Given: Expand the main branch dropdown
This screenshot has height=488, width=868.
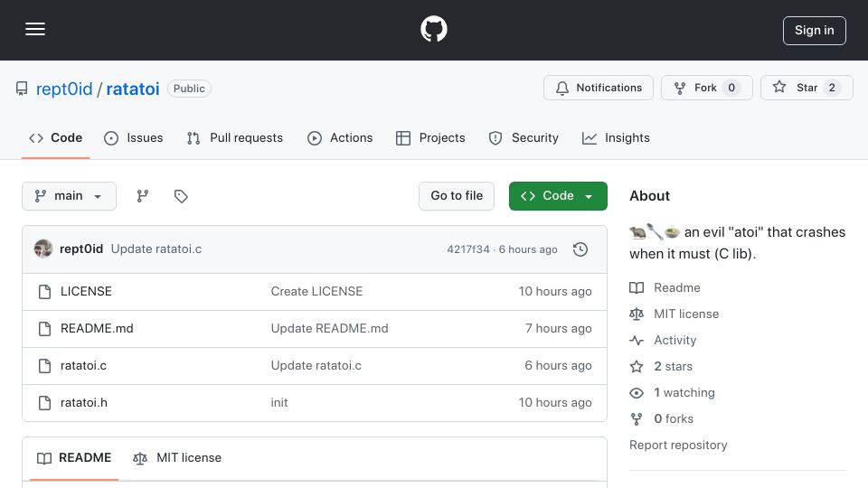Looking at the screenshot, I should [70, 196].
